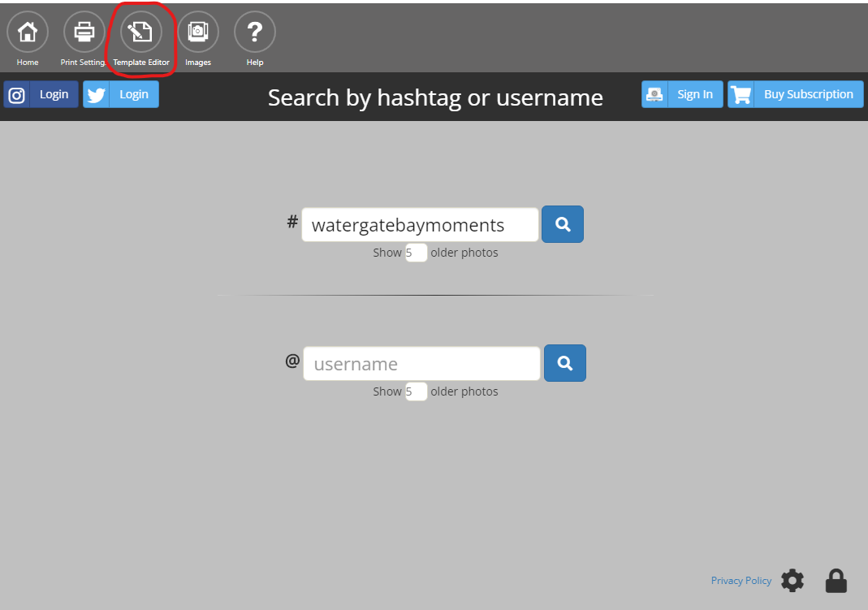This screenshot has height=610, width=868.
Task: Focus the hashtag field containing watergatebaymoments
Action: pos(420,225)
